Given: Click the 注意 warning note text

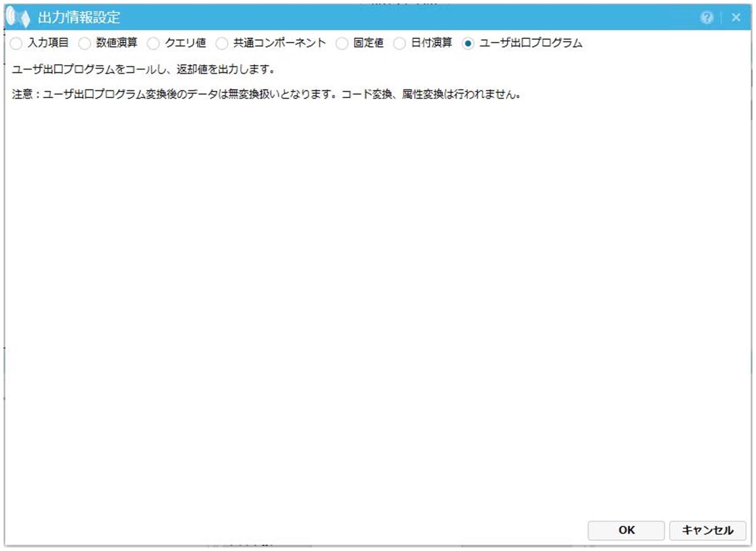Looking at the screenshot, I should point(266,94).
